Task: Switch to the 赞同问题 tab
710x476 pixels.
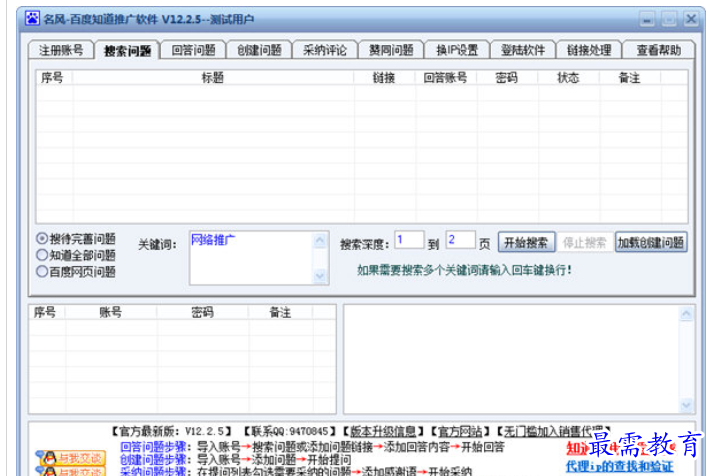Action: point(391,50)
